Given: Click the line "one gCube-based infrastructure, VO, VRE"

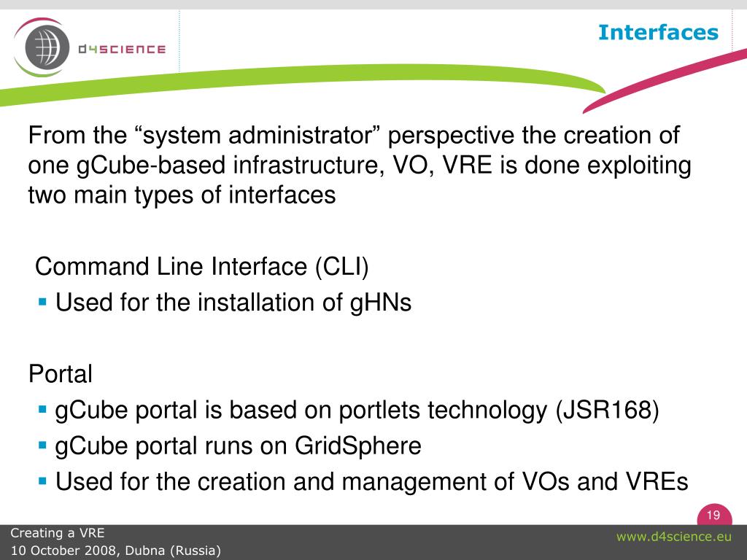Looking at the screenshot, I should pyautogui.click(x=360, y=166).
